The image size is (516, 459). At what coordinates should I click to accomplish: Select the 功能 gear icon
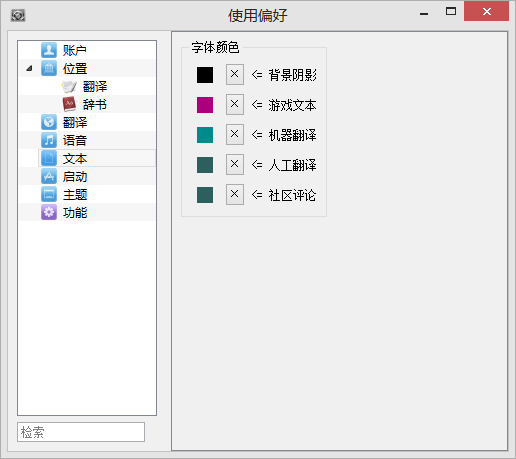[49, 212]
